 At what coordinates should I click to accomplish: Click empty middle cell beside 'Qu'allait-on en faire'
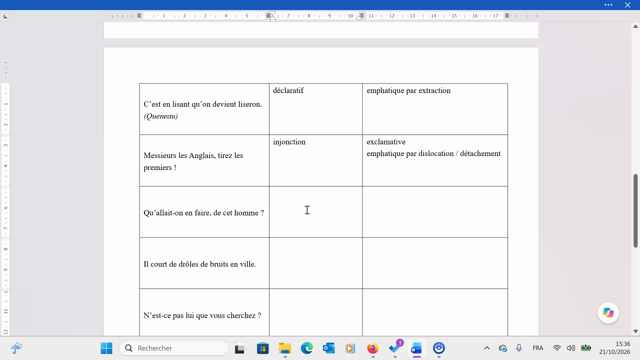[316, 212]
